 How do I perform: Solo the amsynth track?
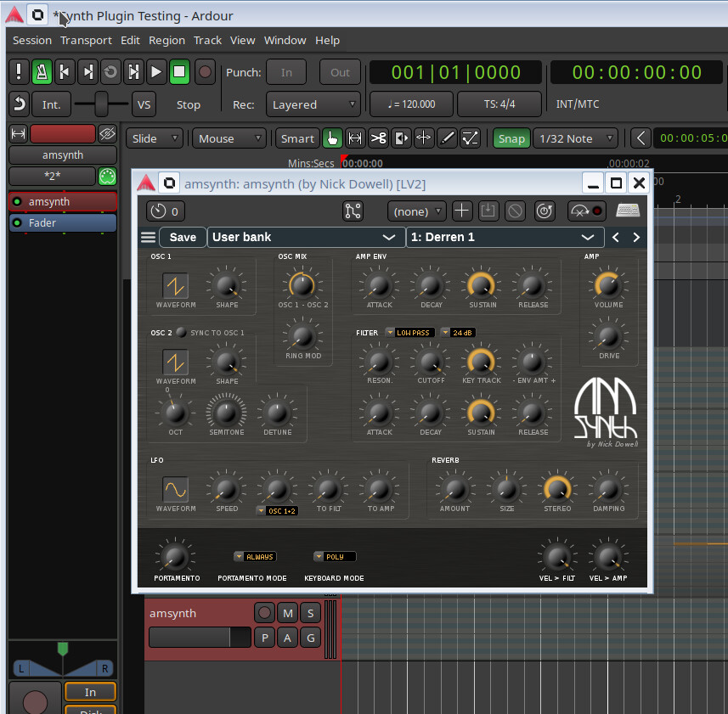(310, 613)
